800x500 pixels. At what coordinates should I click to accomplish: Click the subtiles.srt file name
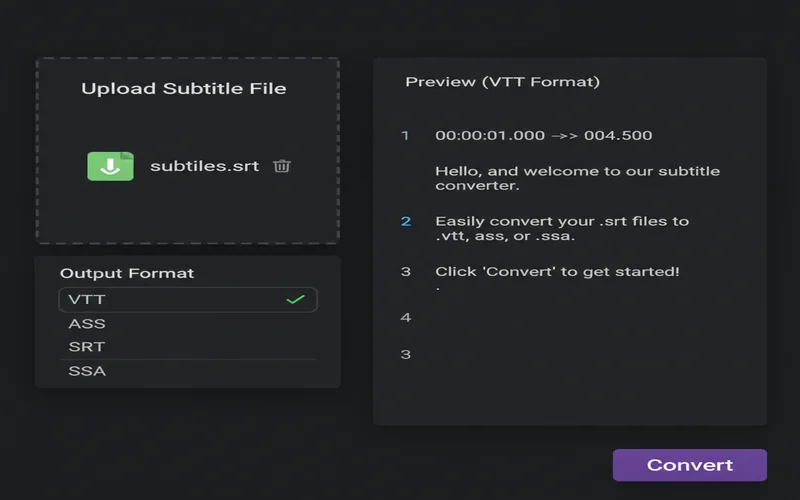[204, 166]
